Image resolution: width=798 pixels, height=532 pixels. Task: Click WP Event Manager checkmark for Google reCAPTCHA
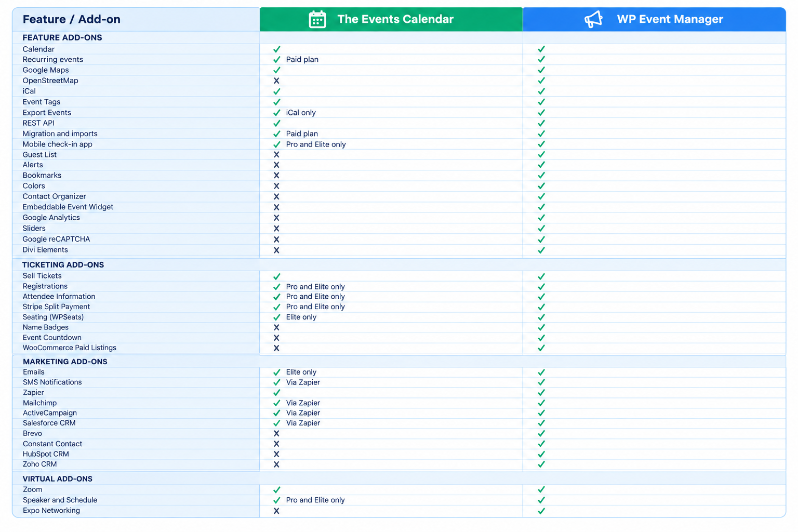(x=541, y=240)
